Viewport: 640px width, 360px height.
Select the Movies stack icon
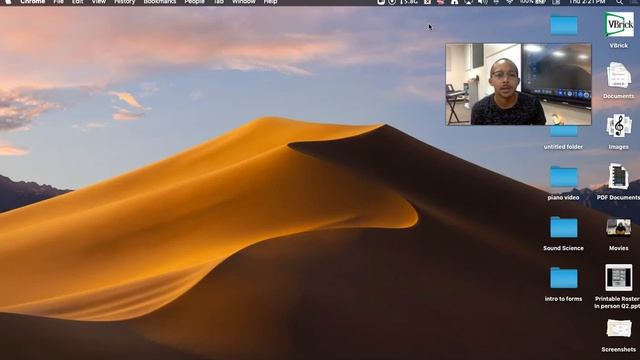(619, 227)
